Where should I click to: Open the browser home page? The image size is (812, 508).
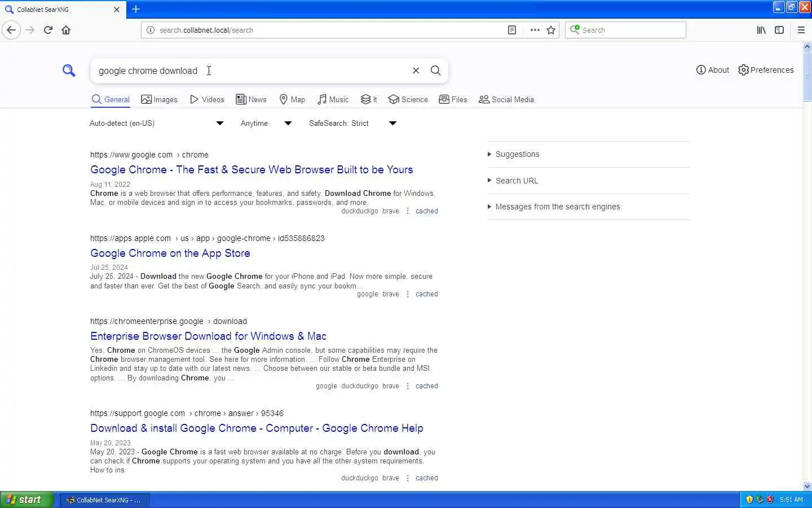66,30
